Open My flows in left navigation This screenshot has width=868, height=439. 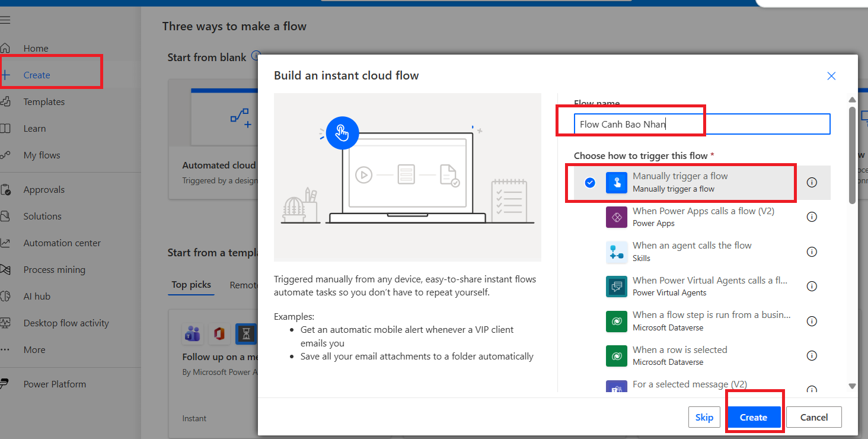[x=42, y=155]
